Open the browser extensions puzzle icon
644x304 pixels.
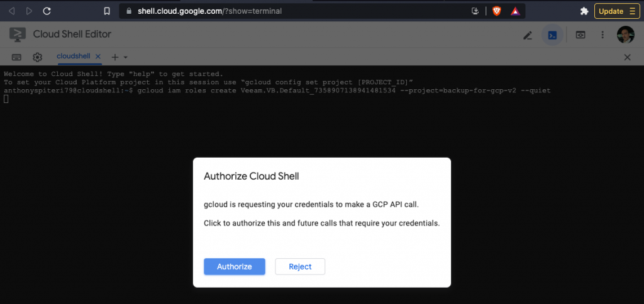pos(584,11)
